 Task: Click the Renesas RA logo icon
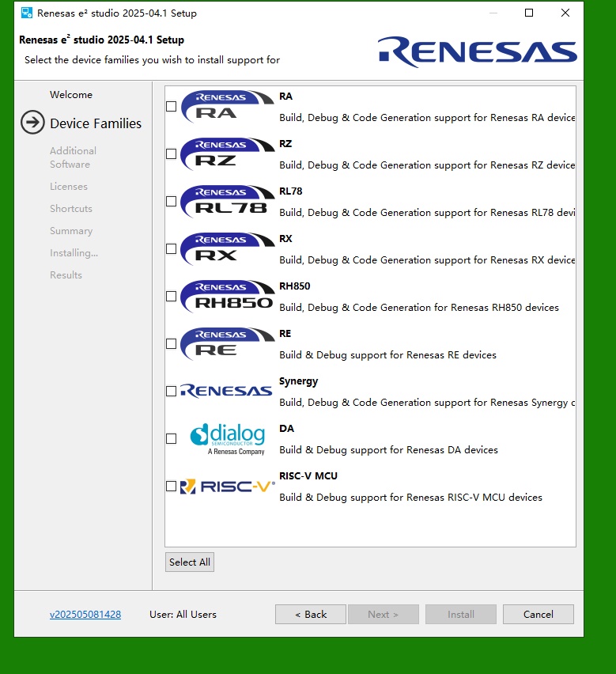(227, 107)
